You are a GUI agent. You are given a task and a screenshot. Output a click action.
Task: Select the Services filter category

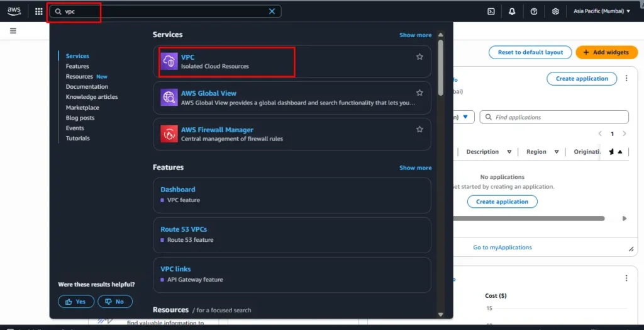[x=77, y=56]
